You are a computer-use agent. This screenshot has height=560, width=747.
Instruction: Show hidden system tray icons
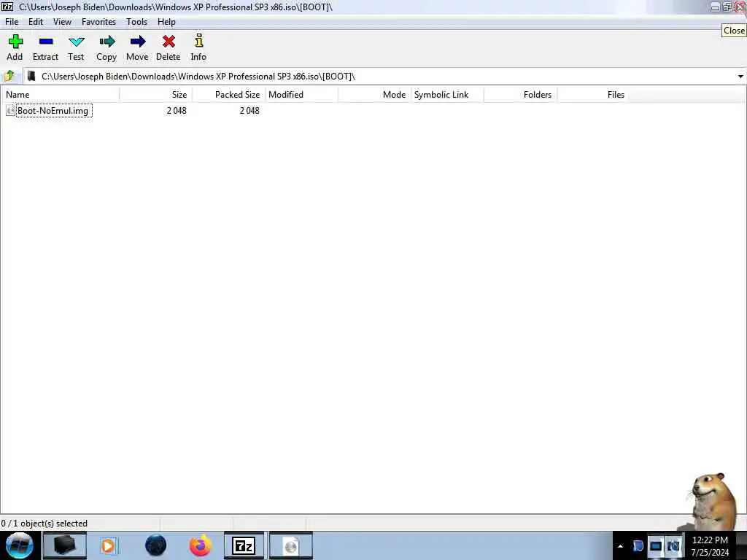click(620, 546)
